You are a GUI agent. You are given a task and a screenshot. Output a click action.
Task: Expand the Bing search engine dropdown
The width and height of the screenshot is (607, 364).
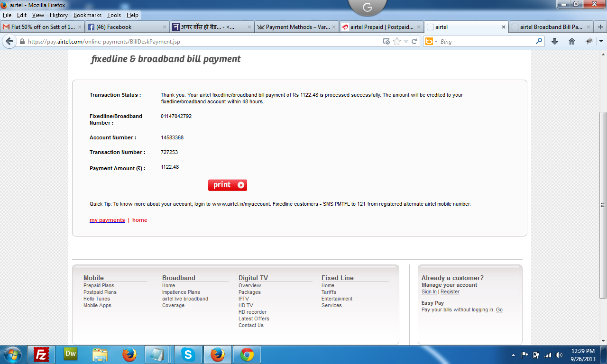(x=436, y=42)
